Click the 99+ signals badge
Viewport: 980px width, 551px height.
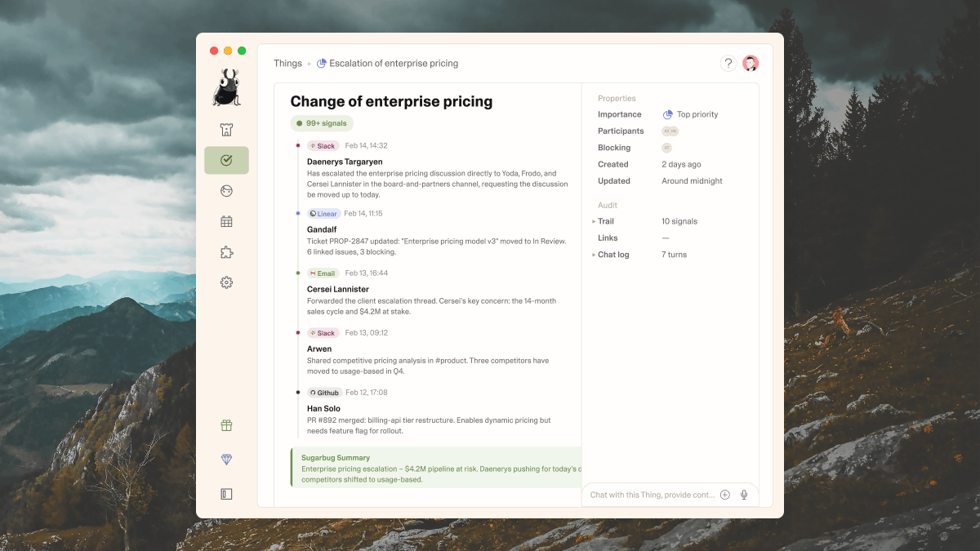322,123
